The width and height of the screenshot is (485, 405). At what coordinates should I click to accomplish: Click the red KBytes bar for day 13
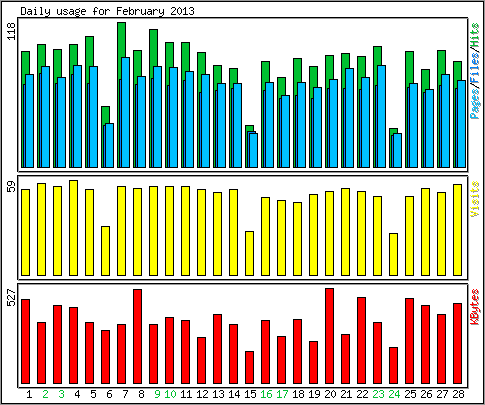point(217,349)
